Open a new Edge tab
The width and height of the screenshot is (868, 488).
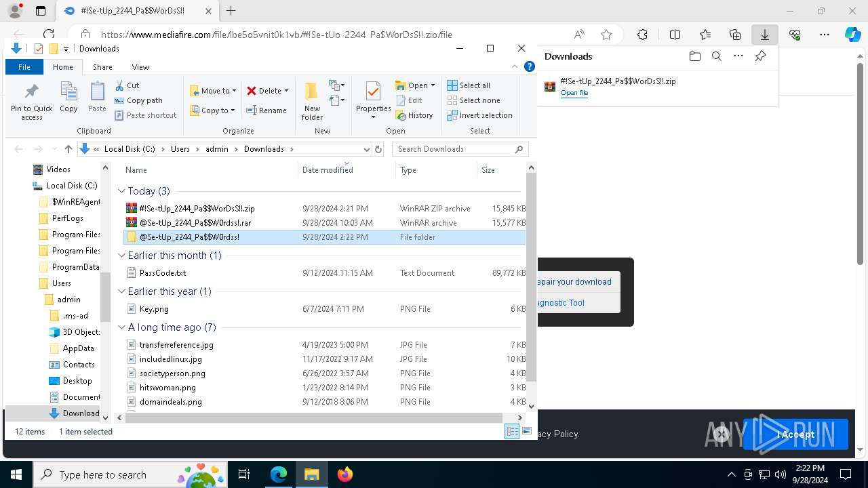coord(231,11)
